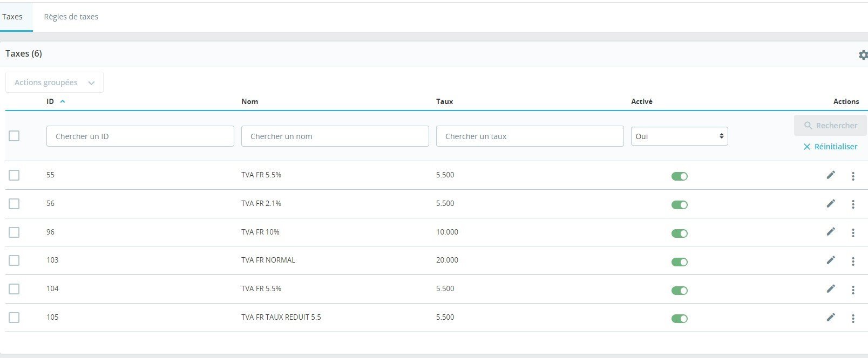Click pencil icon for TVA FR NORMAL
Screen dimensions: 868x358
click(831, 260)
